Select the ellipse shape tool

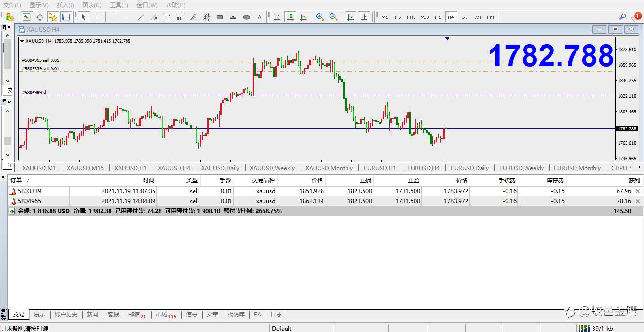(246, 17)
